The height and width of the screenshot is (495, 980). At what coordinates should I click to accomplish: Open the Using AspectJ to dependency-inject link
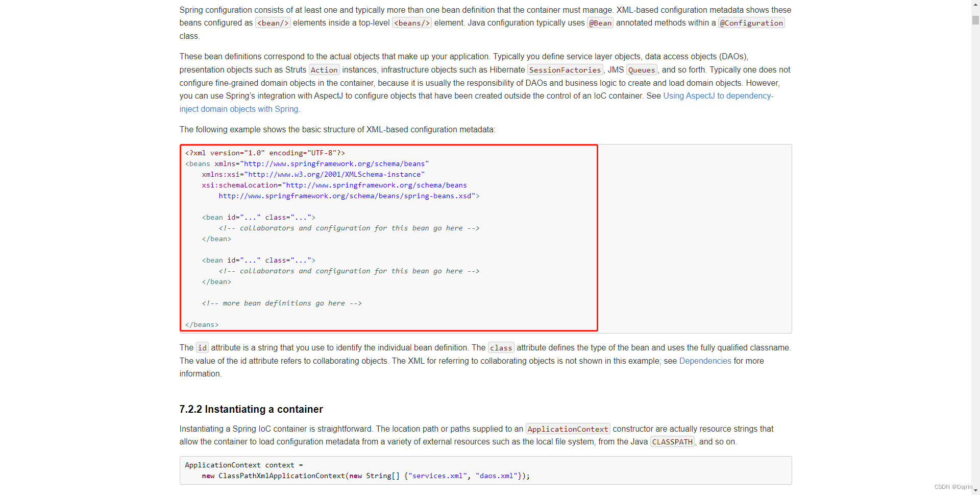[718, 96]
